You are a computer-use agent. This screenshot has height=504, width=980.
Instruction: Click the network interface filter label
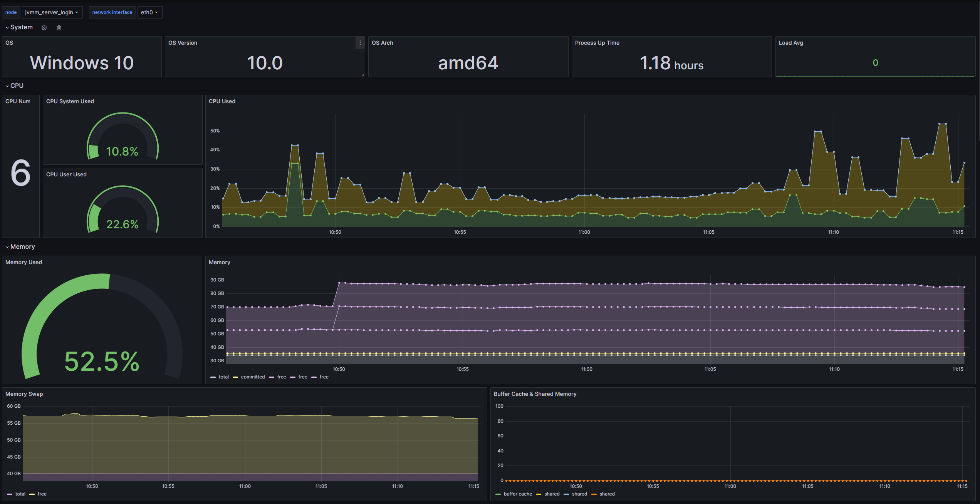pyautogui.click(x=112, y=12)
